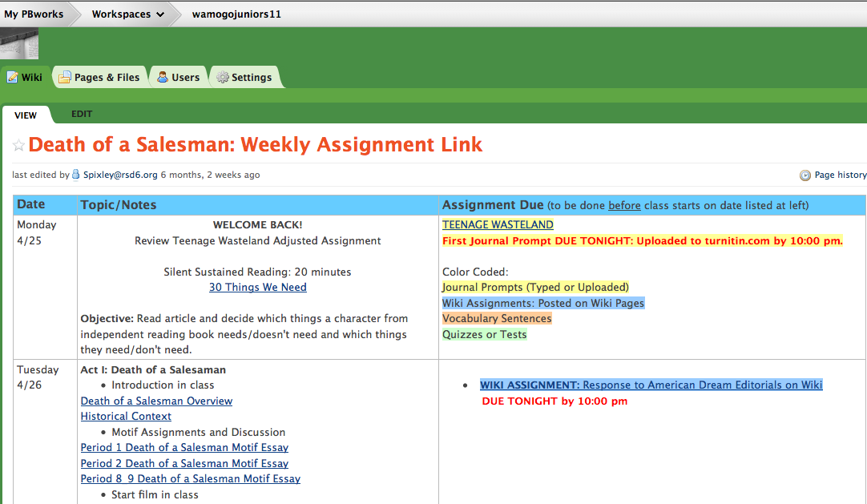The image size is (867, 504).
Task: Click the Users tab person icon
Action: click(x=163, y=77)
